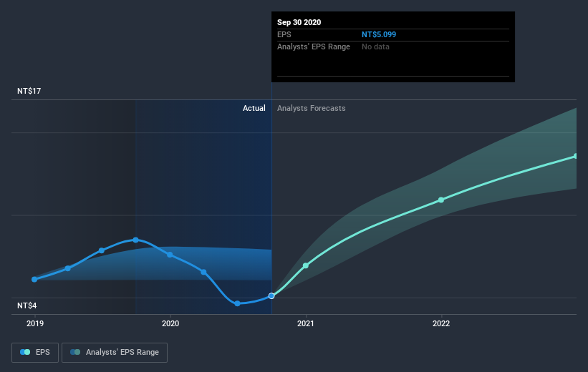This screenshot has width=588, height=372.
Task: Click 'No data' in the tooltip
Action: (375, 46)
